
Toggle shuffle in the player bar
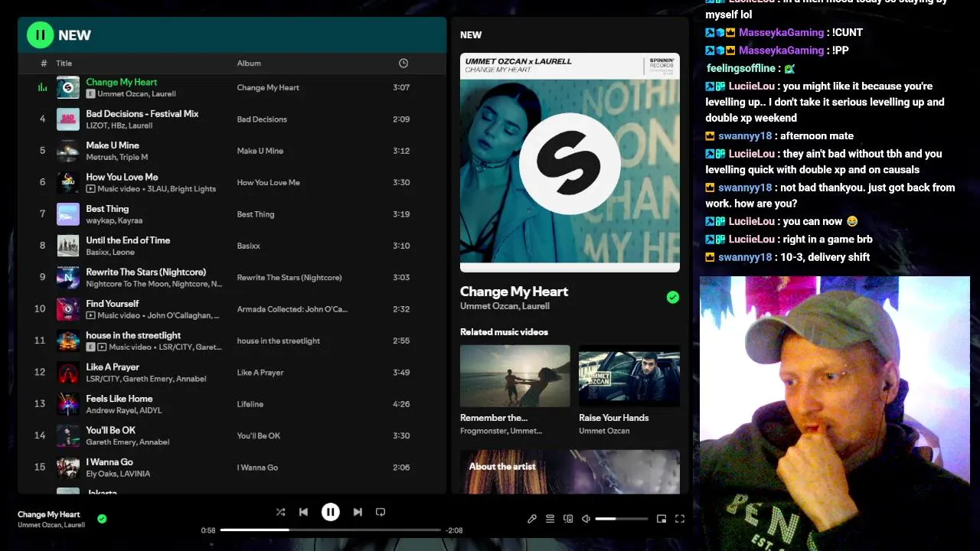click(280, 512)
